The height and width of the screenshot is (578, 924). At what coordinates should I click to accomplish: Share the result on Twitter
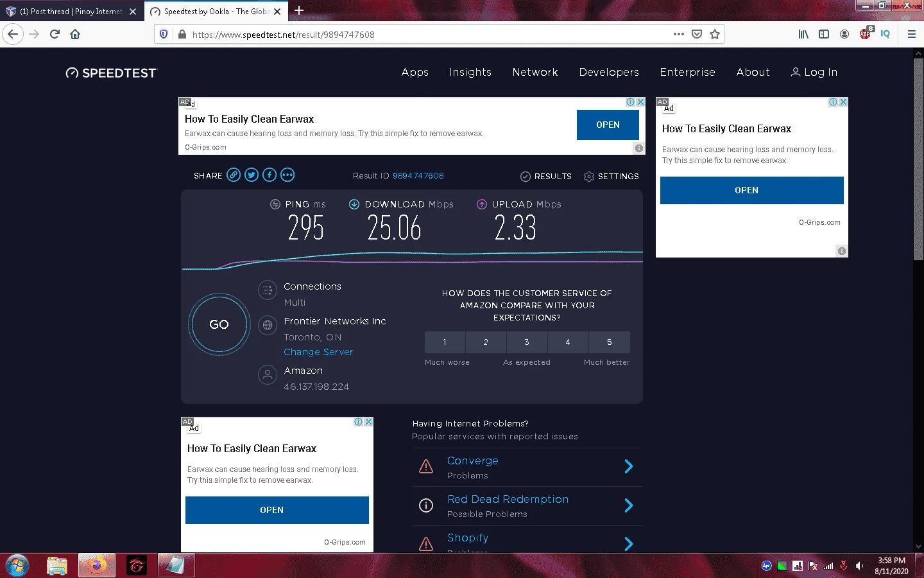coord(252,175)
